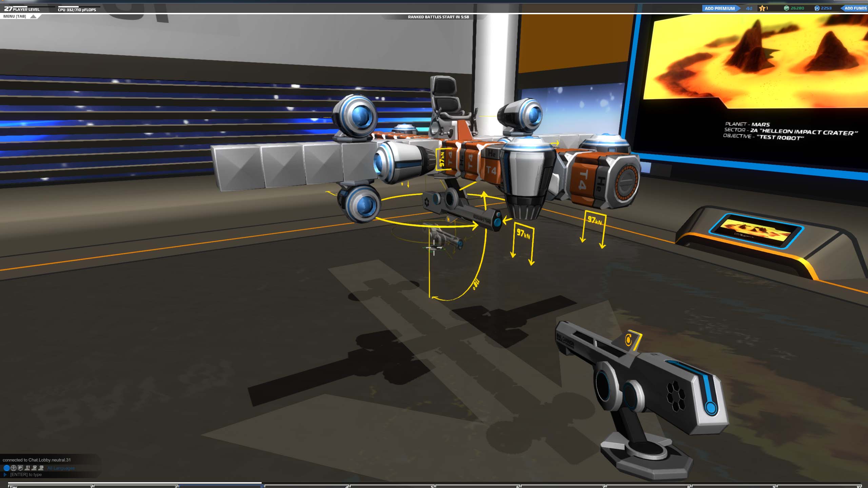
Task: Select private chat contact 1 icon
Action: tap(27, 468)
